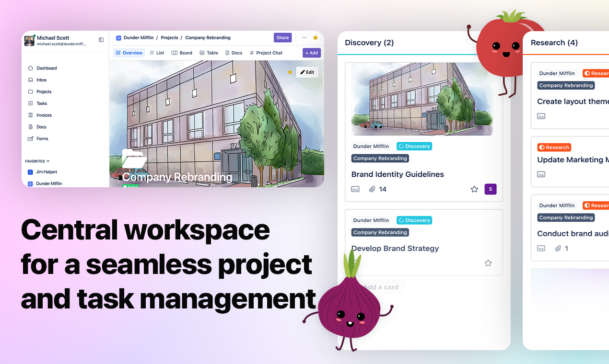Screen dimensions: 609x364
Task: Click the Company Rebranding title on cover image
Action: coord(177,177)
